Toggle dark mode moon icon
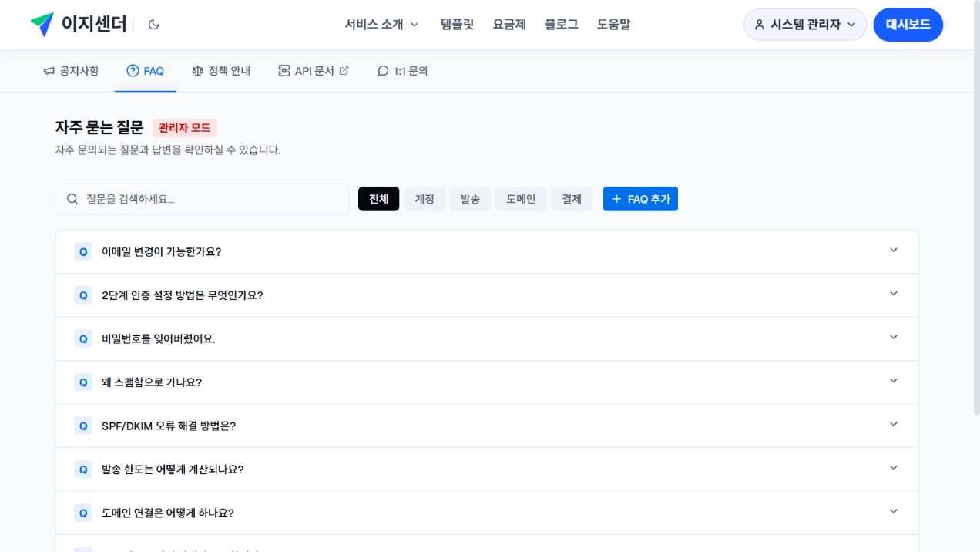 point(153,25)
